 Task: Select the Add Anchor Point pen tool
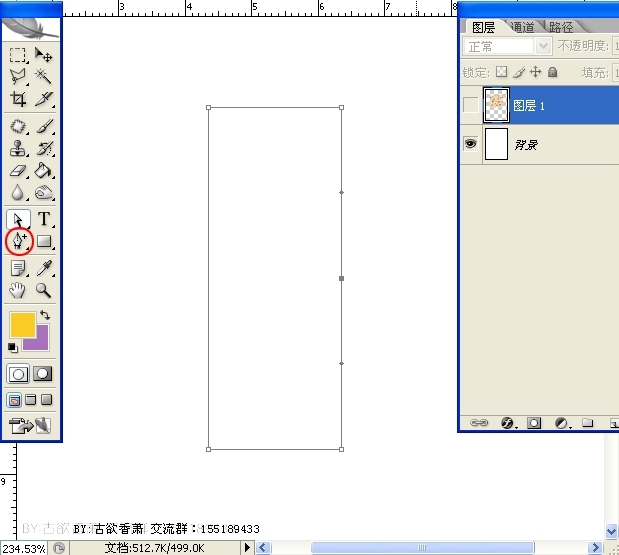18,241
